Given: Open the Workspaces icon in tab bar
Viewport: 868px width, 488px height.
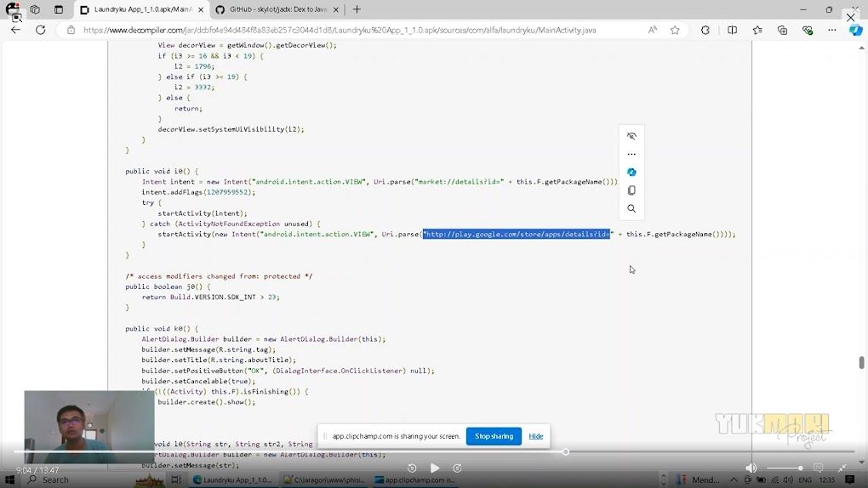Looking at the screenshot, I should (x=35, y=9).
